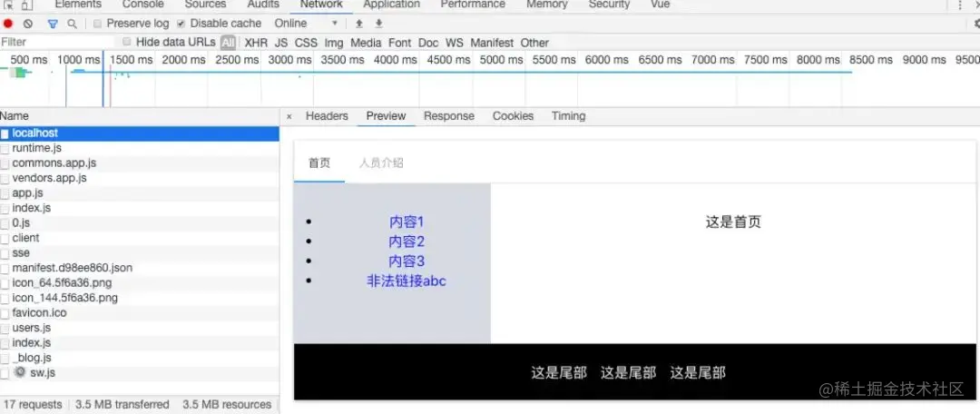
Task: Select the runtime.js request
Action: click(140, 148)
